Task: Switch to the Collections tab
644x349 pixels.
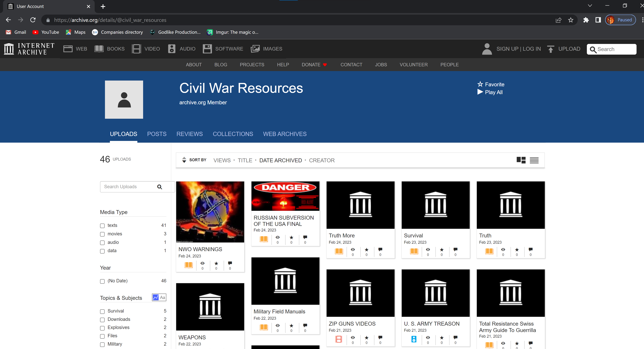Action: (x=233, y=134)
